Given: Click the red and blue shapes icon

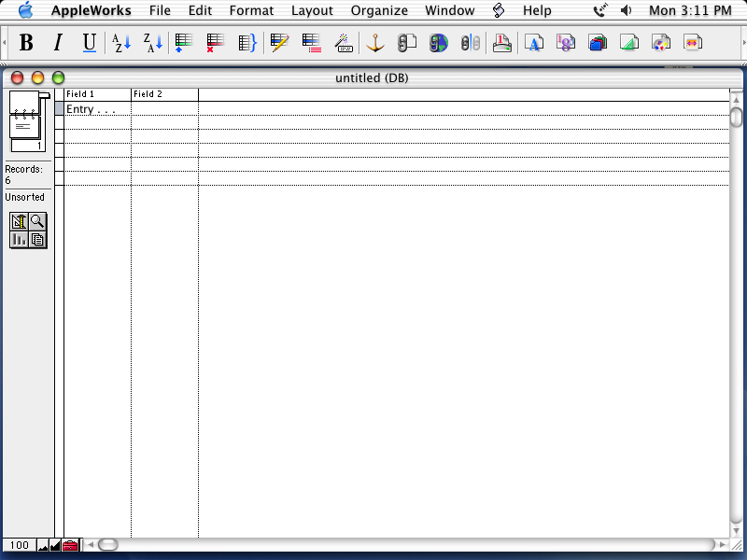Looking at the screenshot, I should [598, 42].
